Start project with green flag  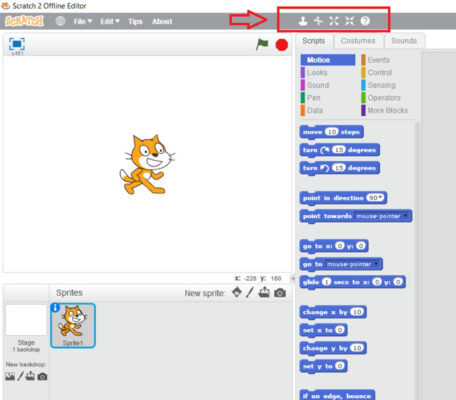pos(262,44)
